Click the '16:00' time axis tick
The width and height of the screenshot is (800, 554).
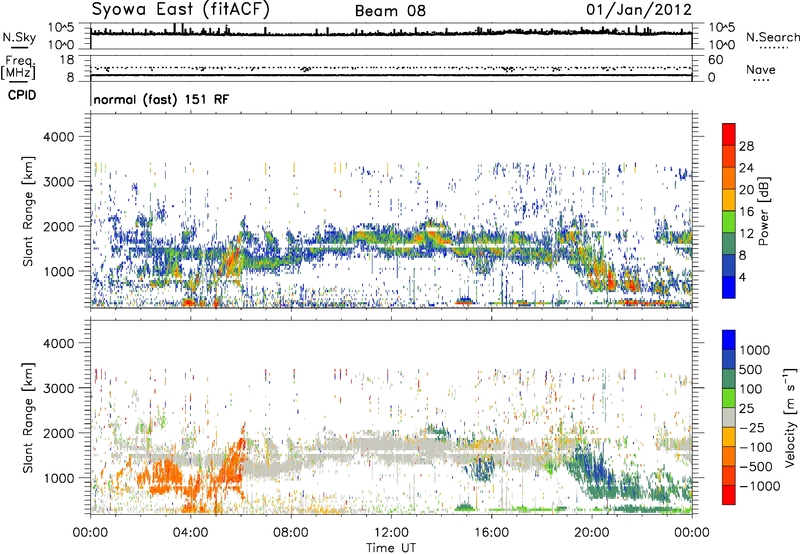point(491,533)
